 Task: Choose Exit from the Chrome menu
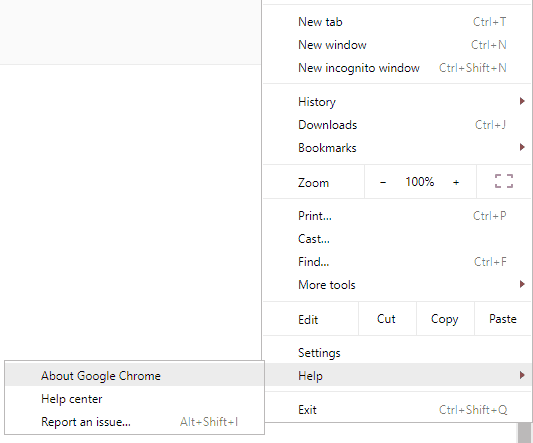pos(397,410)
